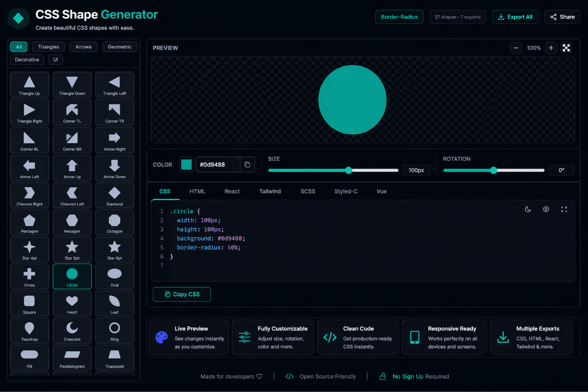Choose the Crescent shape
Image resolution: width=588 pixels, height=392 pixels.
pyautogui.click(x=72, y=330)
